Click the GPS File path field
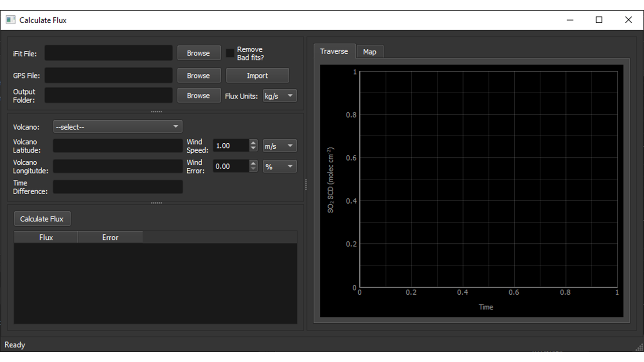The image size is (644, 362). pyautogui.click(x=109, y=75)
